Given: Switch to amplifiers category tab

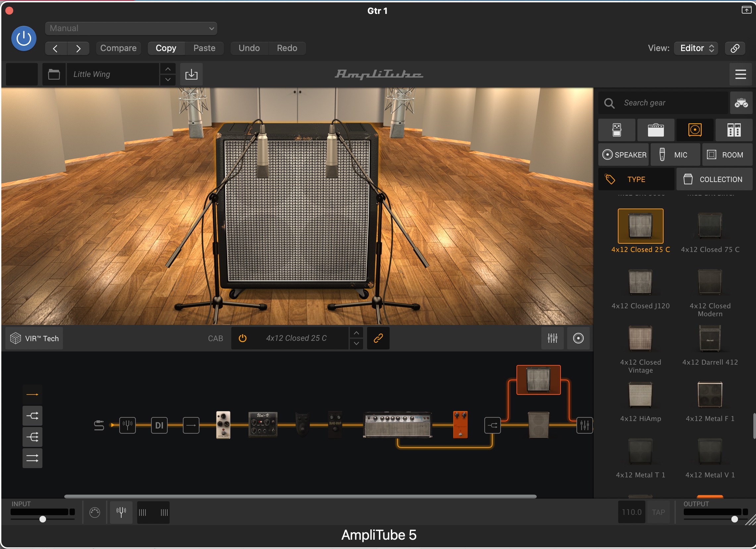Looking at the screenshot, I should pos(656,130).
